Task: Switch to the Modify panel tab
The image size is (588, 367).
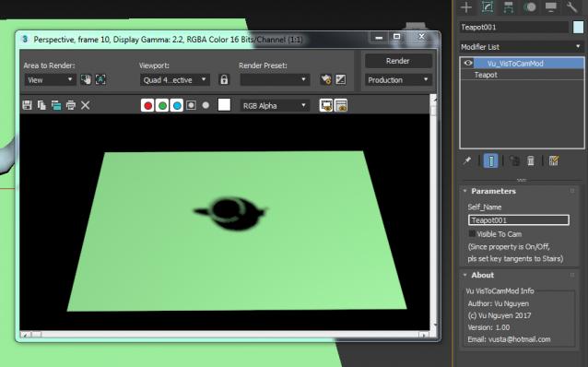Action: click(x=488, y=7)
